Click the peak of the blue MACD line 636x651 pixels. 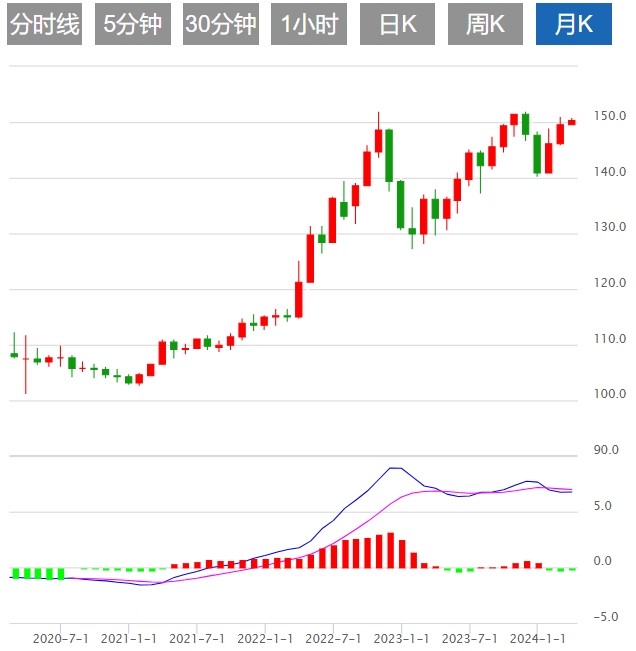pos(394,468)
